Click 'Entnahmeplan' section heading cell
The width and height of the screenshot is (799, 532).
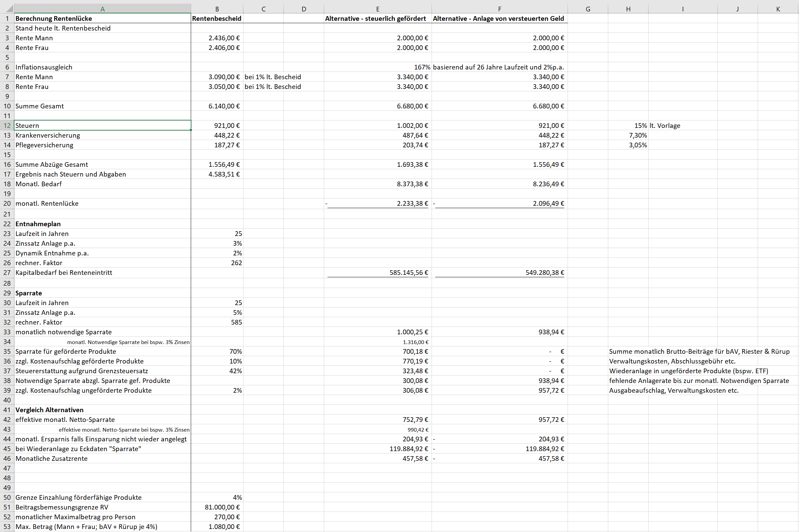(38, 224)
